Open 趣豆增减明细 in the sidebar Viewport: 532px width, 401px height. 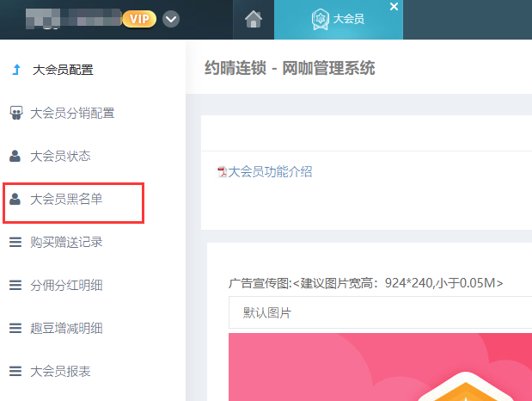66,328
